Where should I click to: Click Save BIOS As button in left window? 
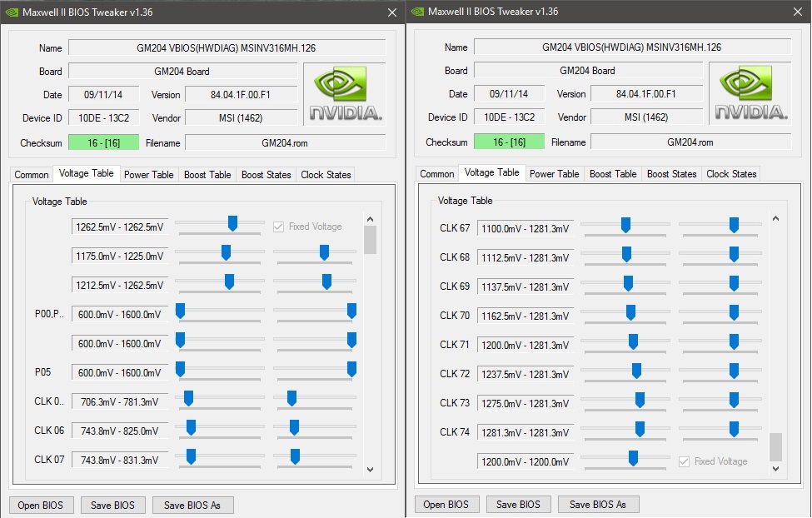click(192, 505)
